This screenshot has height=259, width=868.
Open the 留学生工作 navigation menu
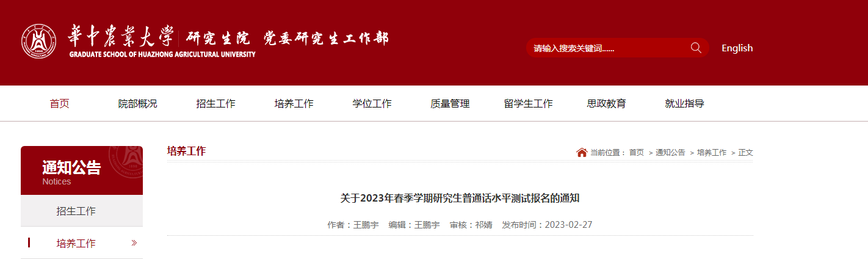[x=529, y=104]
